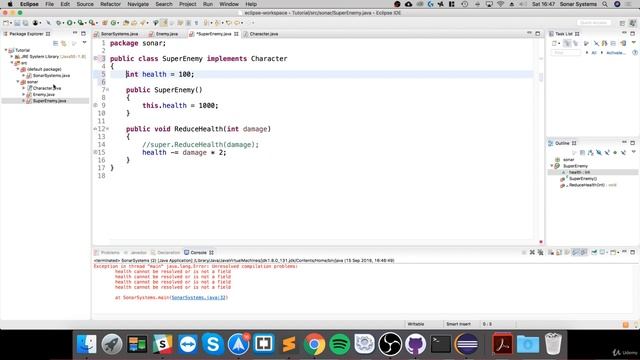This screenshot has height=360, width=640.
Task: Toggle Link with Editor in Package Explorer
Action: 64,43
